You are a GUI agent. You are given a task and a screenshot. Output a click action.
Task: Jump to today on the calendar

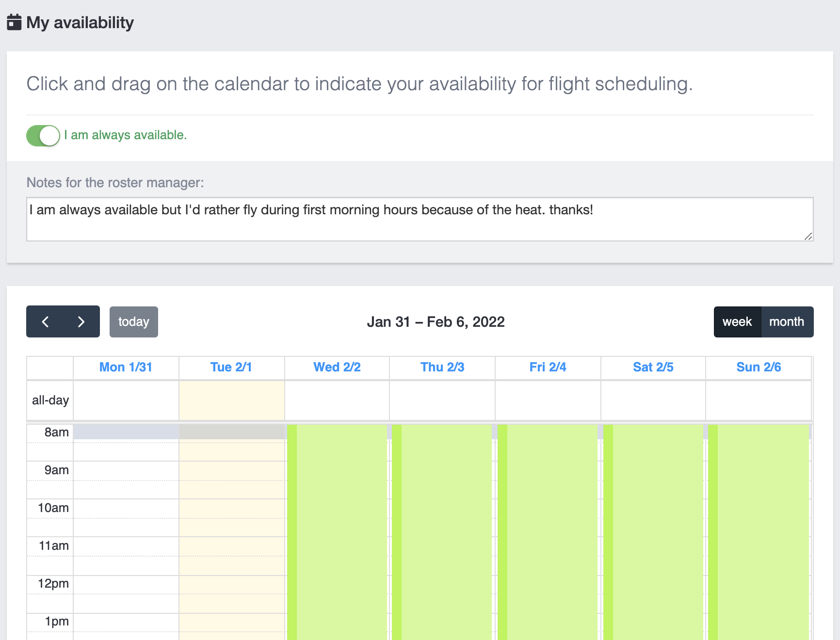coord(133,322)
